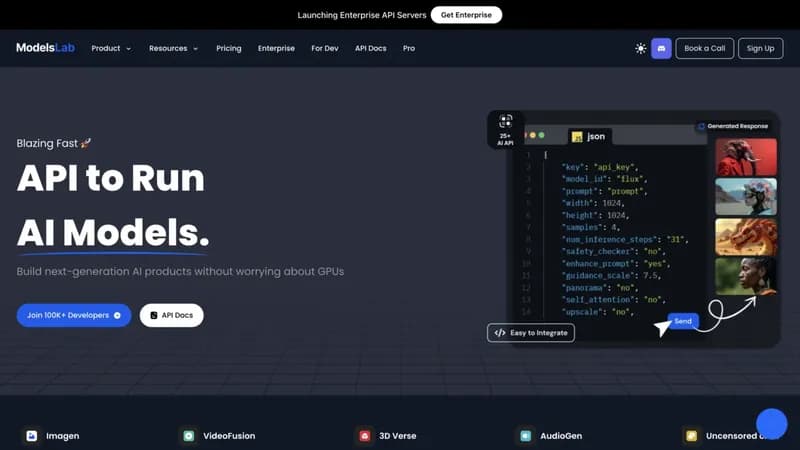Toggle light theme with sun icon
This screenshot has height=450, width=800.
point(640,48)
